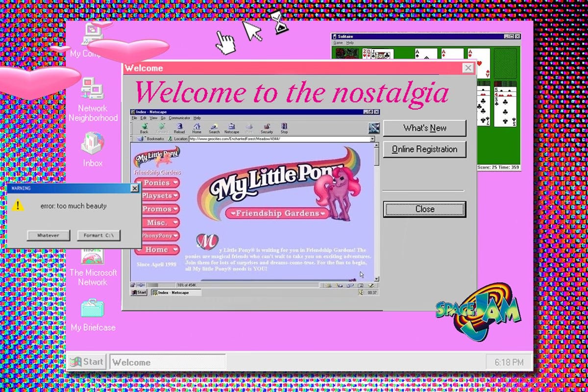The image size is (588, 392).
Task: Close the warning dialog with X
Action: pyautogui.click(x=135, y=188)
